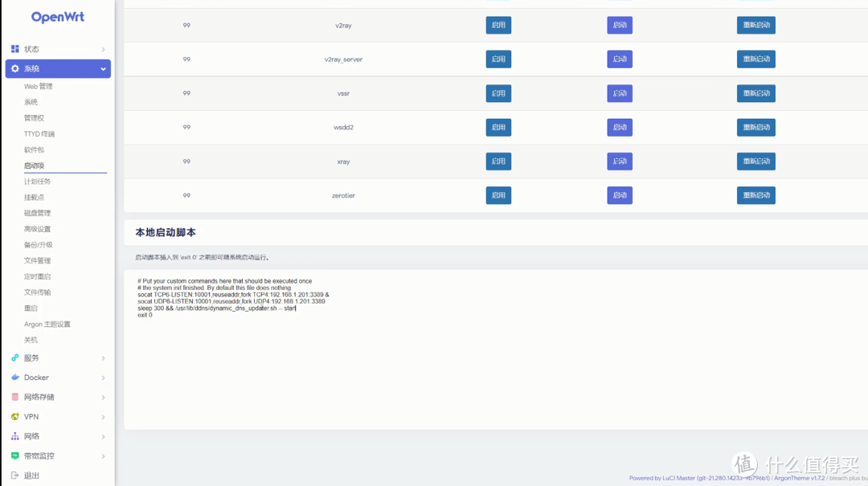Click the OpenWrt logo
The height and width of the screenshot is (486, 868).
58,17
